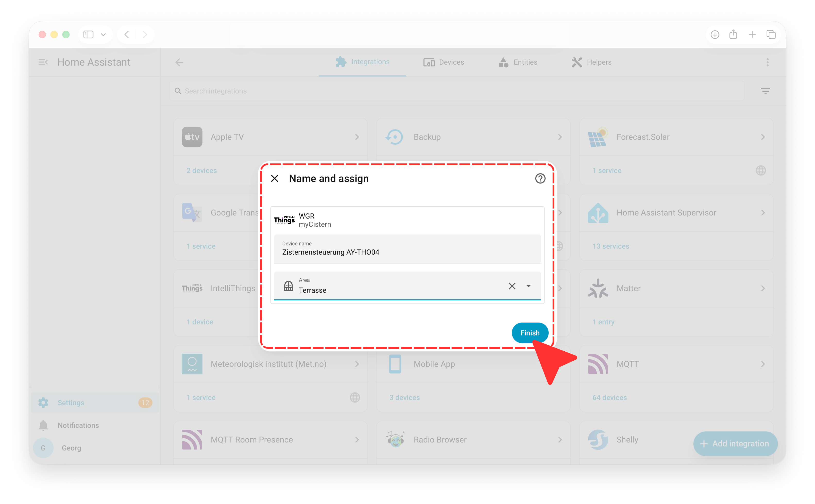Click the cloud globe icon on Forecast.Solar

click(x=760, y=170)
